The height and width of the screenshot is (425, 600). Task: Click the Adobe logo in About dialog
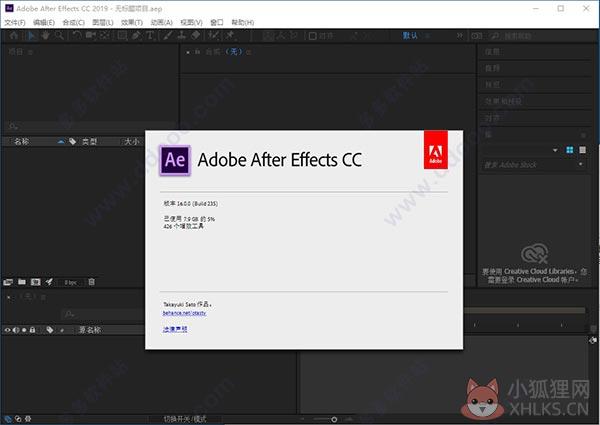(435, 150)
